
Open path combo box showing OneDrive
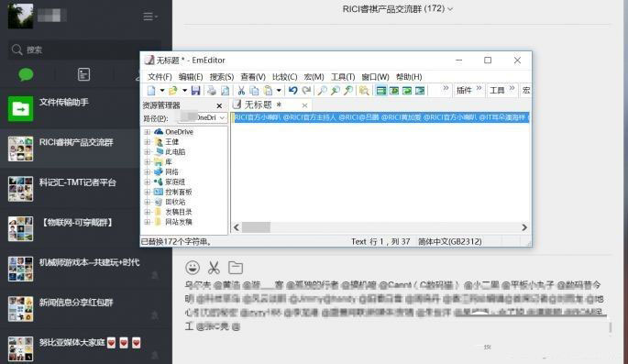click(203, 117)
